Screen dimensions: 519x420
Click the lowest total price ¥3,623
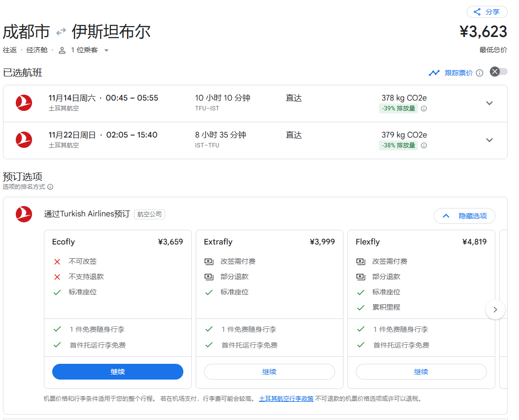483,32
